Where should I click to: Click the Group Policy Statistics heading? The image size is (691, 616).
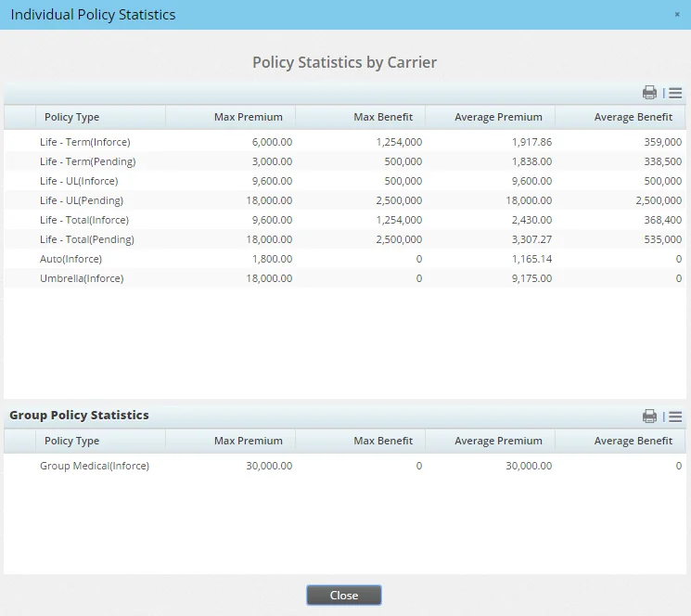tap(80, 415)
